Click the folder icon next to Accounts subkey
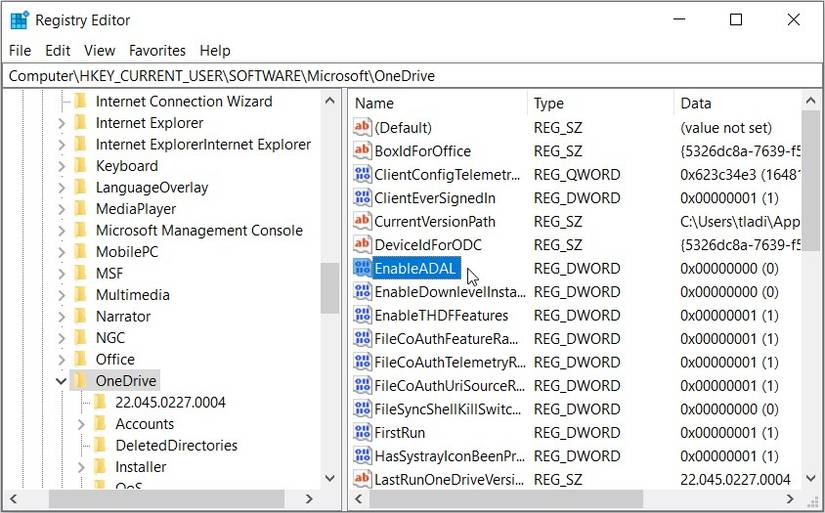825x513 pixels. [100, 424]
